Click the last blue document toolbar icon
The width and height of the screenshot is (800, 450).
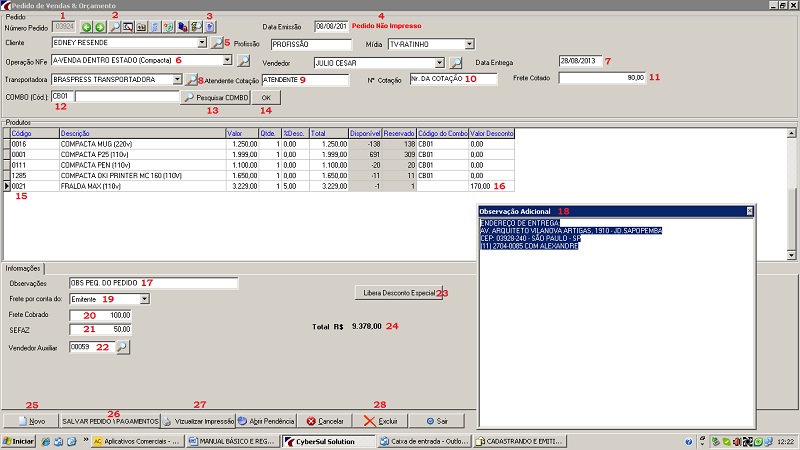pyautogui.click(x=210, y=27)
